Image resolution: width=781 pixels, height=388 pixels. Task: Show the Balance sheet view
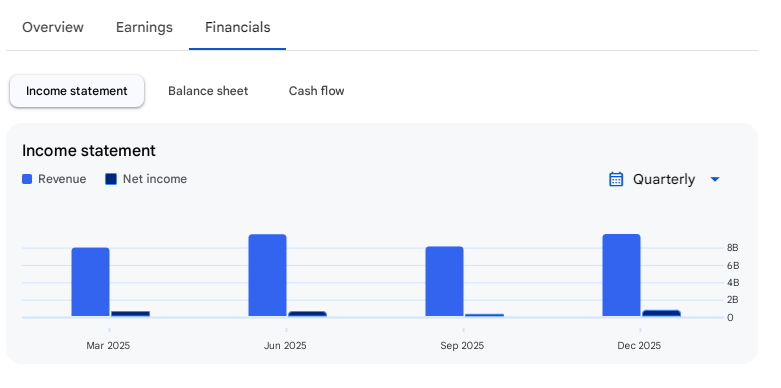point(208,91)
